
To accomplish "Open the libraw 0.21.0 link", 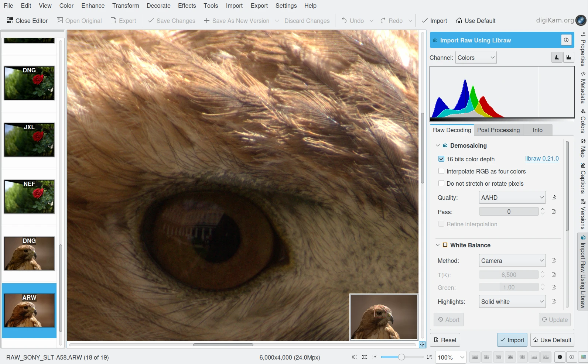I will pyautogui.click(x=542, y=159).
